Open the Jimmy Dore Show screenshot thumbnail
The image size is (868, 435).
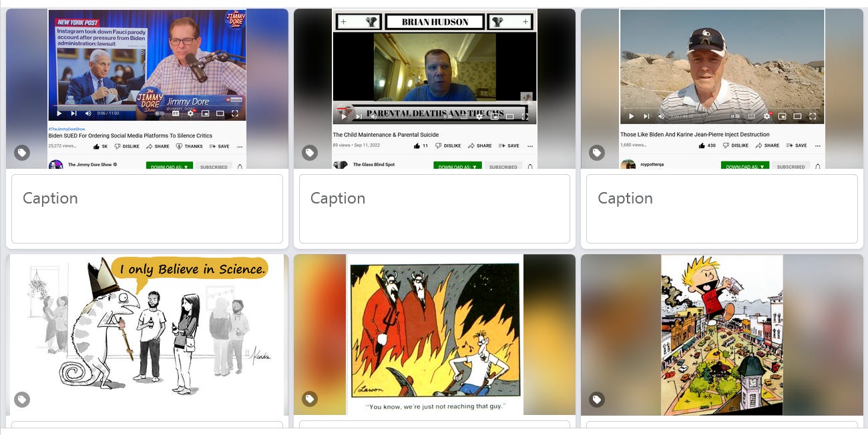[x=147, y=89]
